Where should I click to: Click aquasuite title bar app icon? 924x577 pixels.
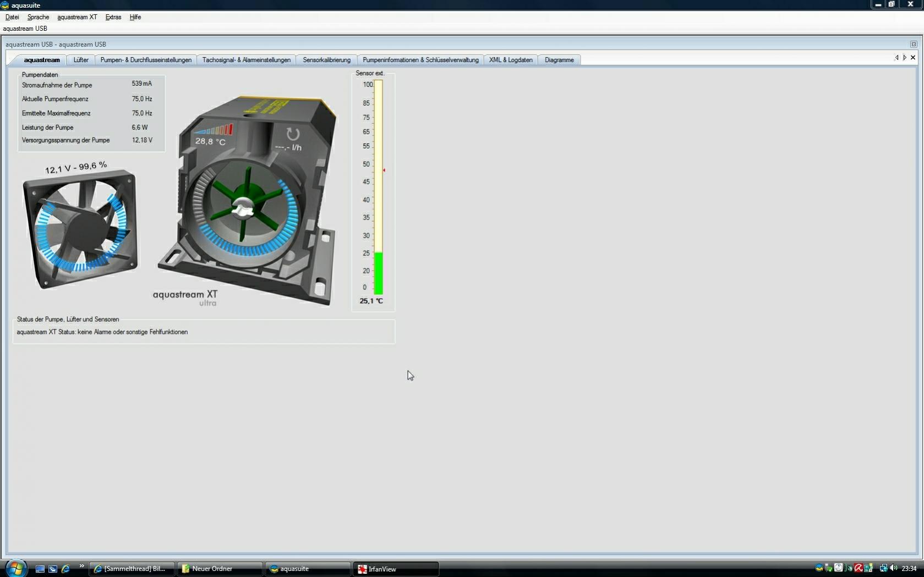5,5
